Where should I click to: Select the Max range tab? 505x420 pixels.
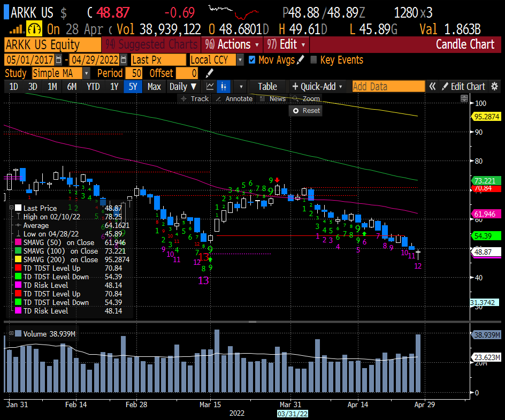pyautogui.click(x=154, y=87)
